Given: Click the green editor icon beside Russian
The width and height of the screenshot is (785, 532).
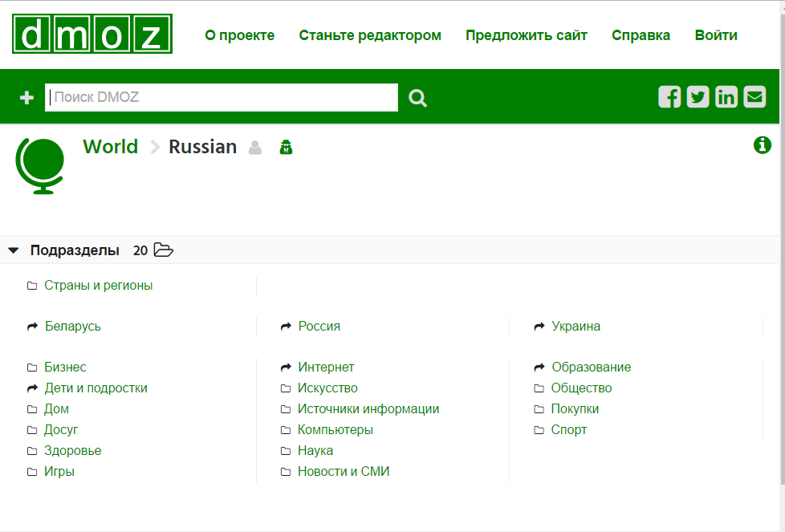Looking at the screenshot, I should [286, 147].
